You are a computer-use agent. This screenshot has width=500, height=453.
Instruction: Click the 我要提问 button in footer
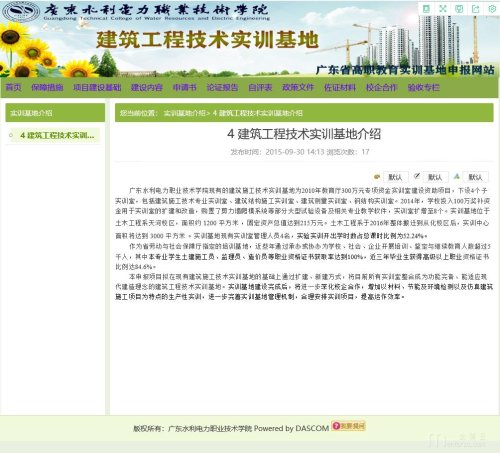point(349,426)
